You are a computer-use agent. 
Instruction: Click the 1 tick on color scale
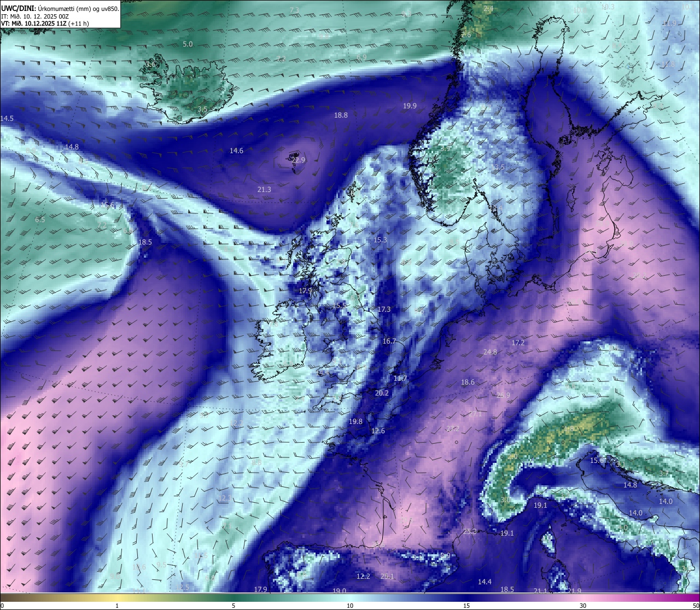[x=117, y=606]
